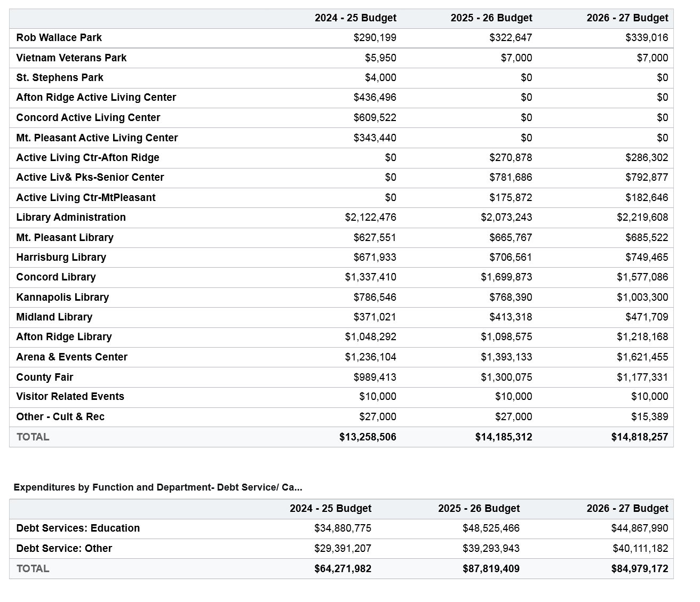
Task: Select the $1,003,300 Kannapolis Library value
Action: click(x=642, y=298)
